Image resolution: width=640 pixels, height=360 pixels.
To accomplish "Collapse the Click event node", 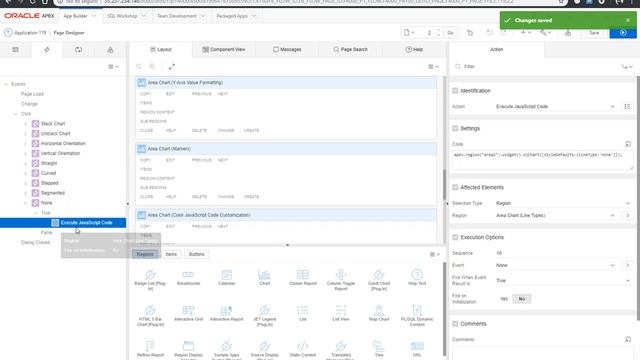I will [x=16, y=114].
